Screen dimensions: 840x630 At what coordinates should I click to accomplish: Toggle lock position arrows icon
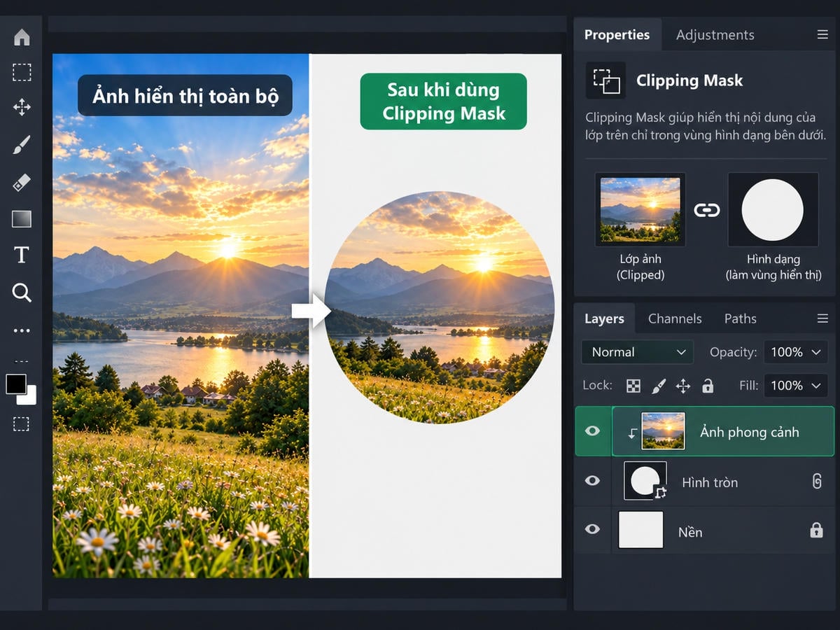coord(682,386)
